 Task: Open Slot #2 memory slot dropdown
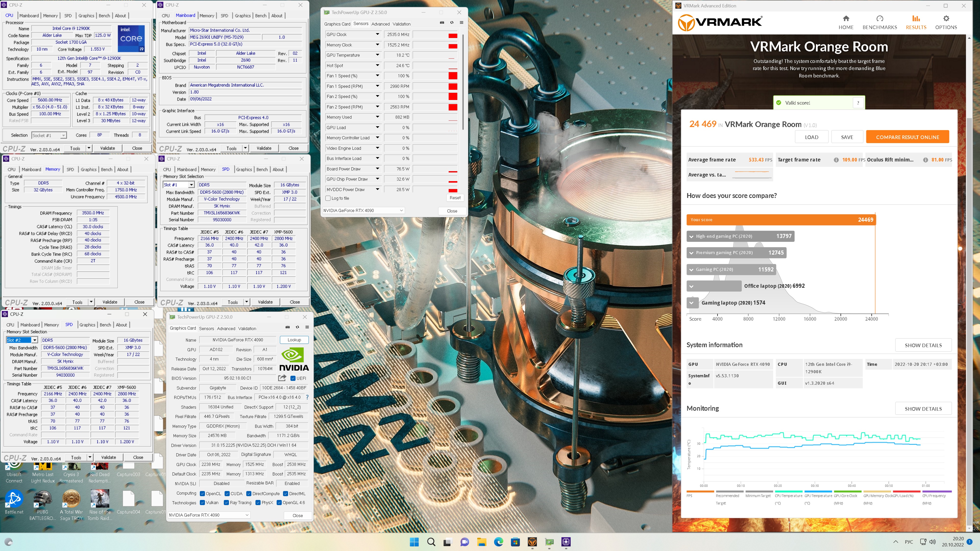[35, 340]
